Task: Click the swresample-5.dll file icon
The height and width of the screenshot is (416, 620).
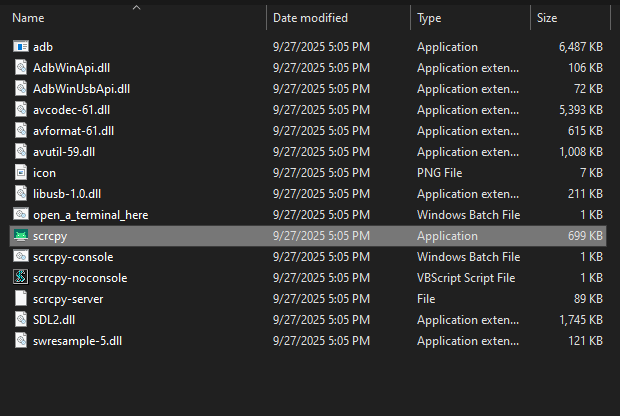Action: pyautogui.click(x=21, y=340)
